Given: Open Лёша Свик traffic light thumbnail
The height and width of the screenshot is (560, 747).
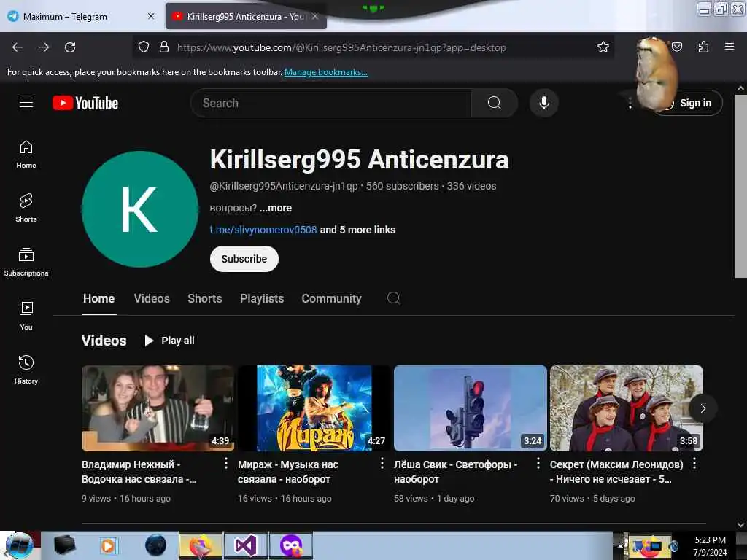Looking at the screenshot, I should 471,408.
